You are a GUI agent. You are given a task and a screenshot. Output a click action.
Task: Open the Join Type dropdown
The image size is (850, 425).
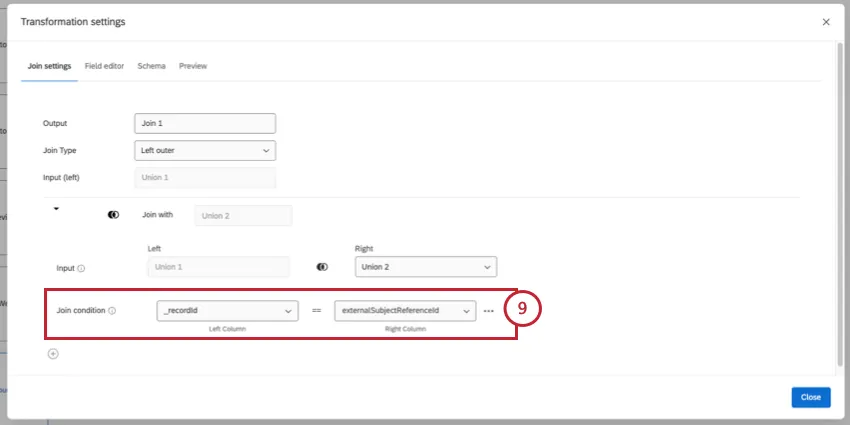click(x=205, y=150)
